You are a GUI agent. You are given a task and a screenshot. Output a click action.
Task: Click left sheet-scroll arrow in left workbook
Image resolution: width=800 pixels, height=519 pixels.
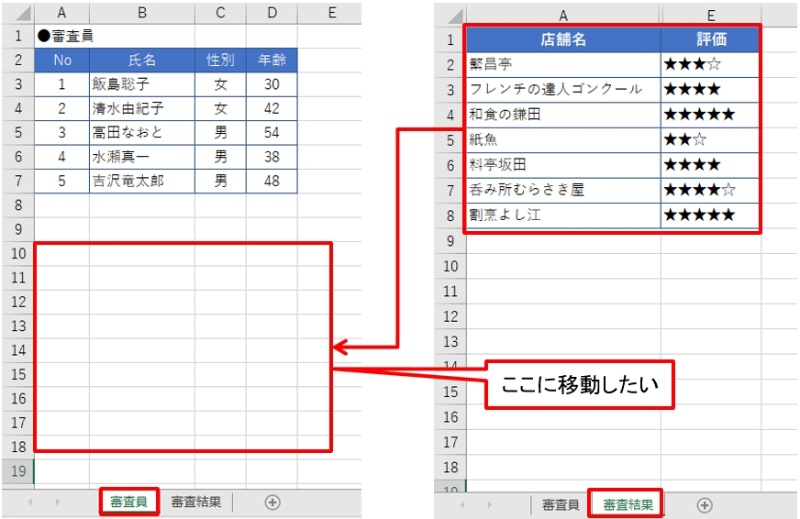pos(29,502)
